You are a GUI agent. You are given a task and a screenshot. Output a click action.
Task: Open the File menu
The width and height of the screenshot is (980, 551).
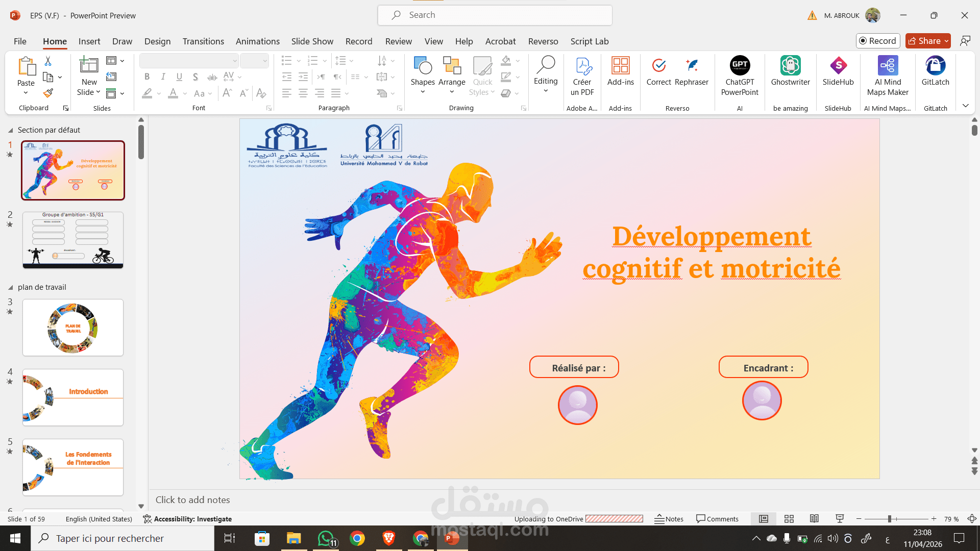coord(20,41)
